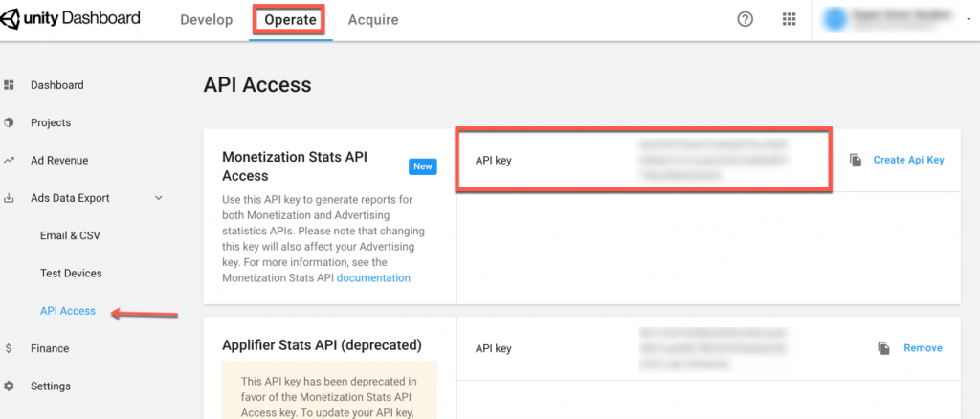Click the blurred Monetization API key value
This screenshot has width=980, height=419.
pos(712,161)
